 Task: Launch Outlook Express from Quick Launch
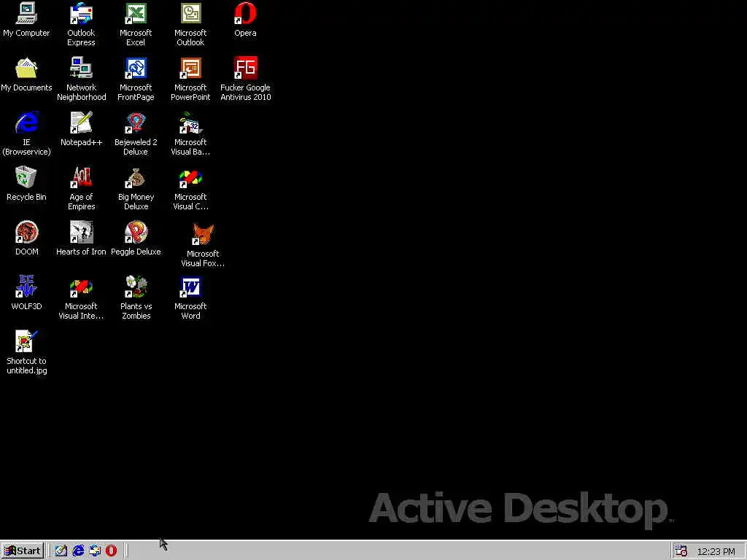(95, 551)
